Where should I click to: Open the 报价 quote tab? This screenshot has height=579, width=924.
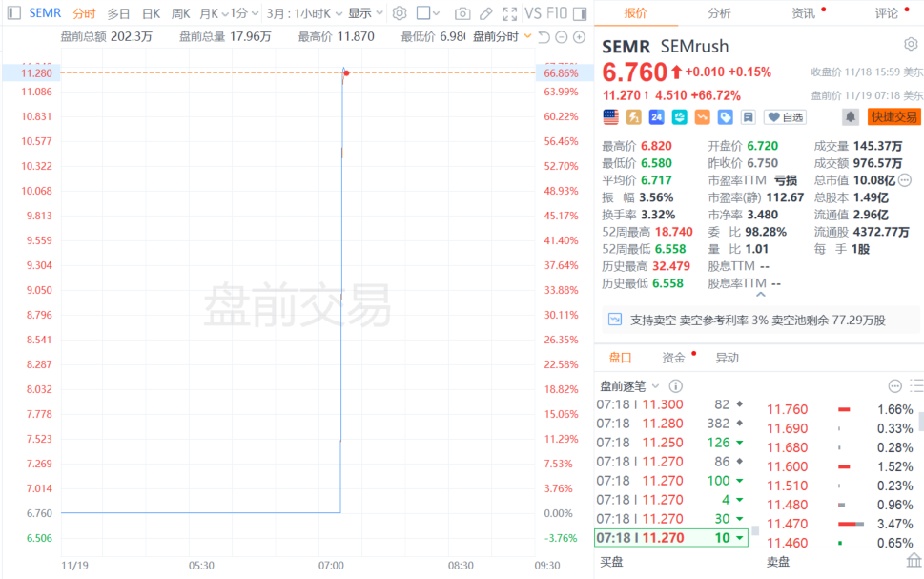pos(635,13)
